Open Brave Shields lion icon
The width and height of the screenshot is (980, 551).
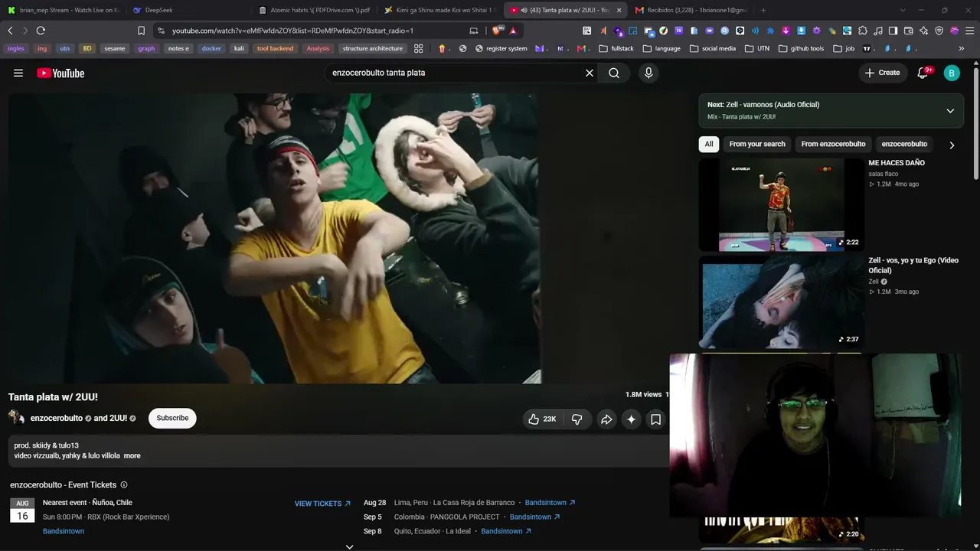click(x=497, y=31)
